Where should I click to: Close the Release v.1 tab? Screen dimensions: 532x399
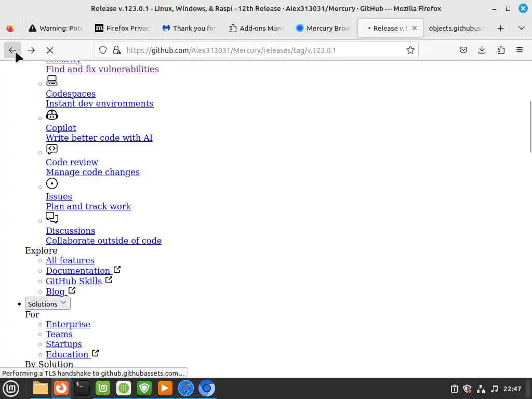point(414,28)
